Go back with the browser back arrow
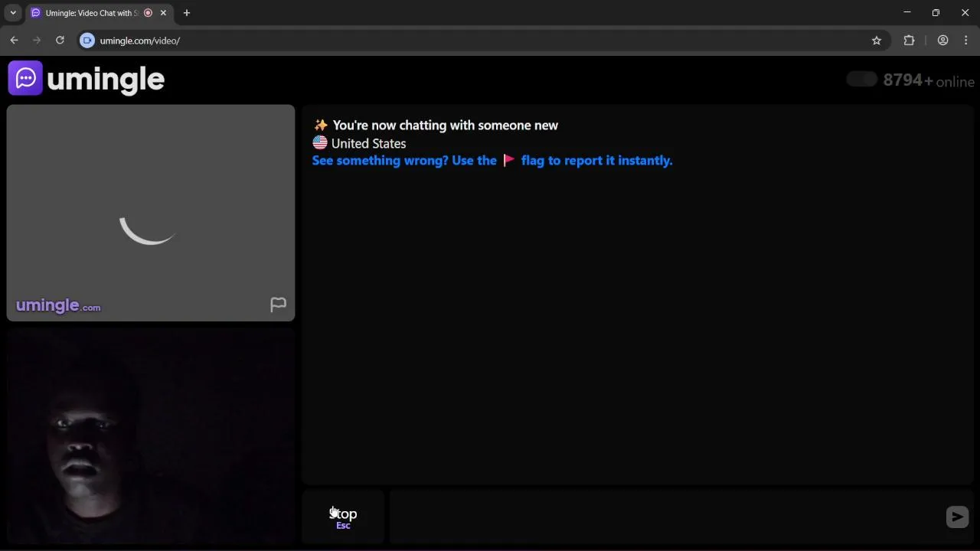The height and width of the screenshot is (551, 980). (x=14, y=41)
